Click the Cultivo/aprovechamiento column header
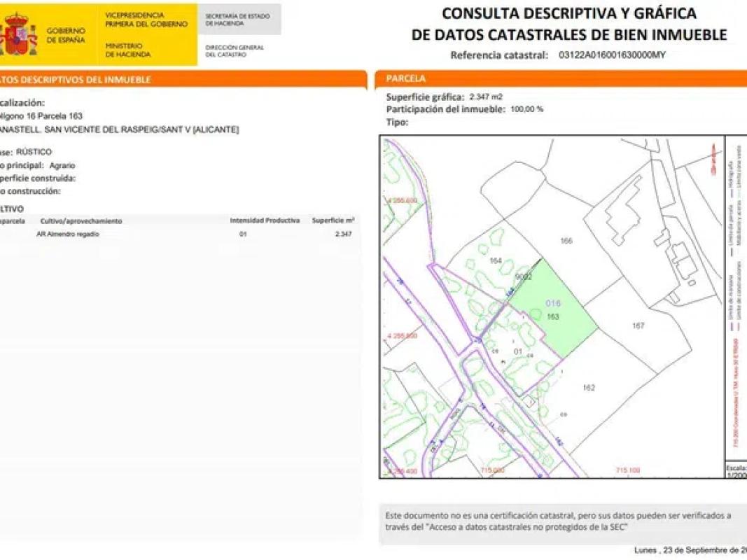The width and height of the screenshot is (747, 560). tap(81, 221)
